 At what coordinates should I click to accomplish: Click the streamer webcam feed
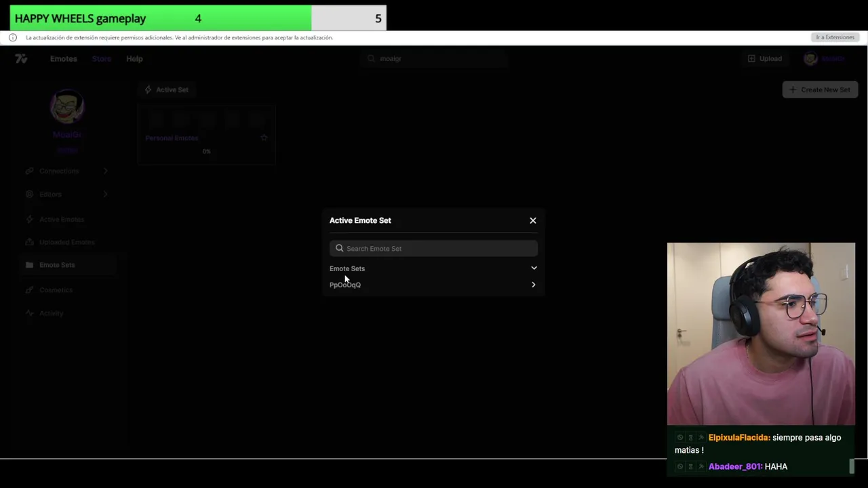tap(761, 333)
